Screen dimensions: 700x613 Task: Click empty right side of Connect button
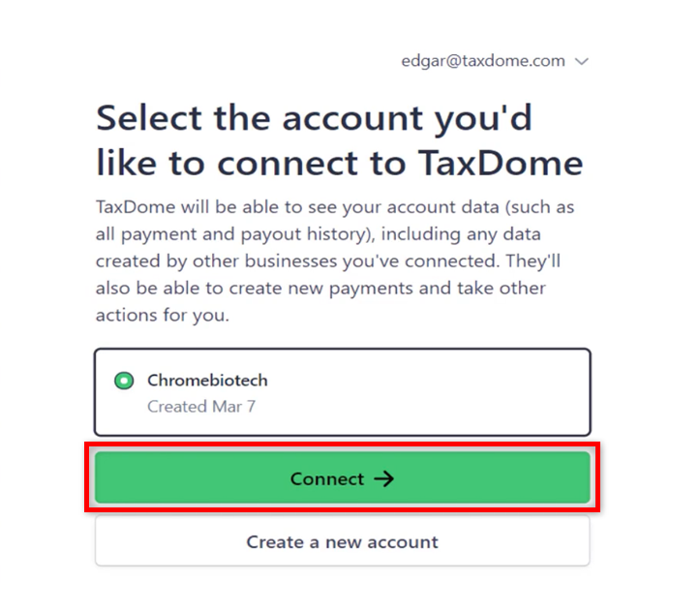(513, 478)
